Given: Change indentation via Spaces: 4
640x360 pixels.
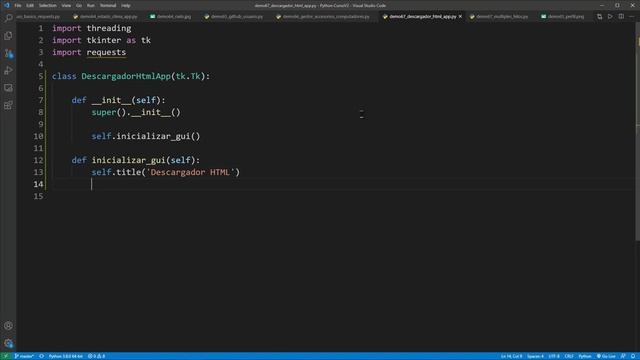Looking at the screenshot, I should pyautogui.click(x=535, y=356).
